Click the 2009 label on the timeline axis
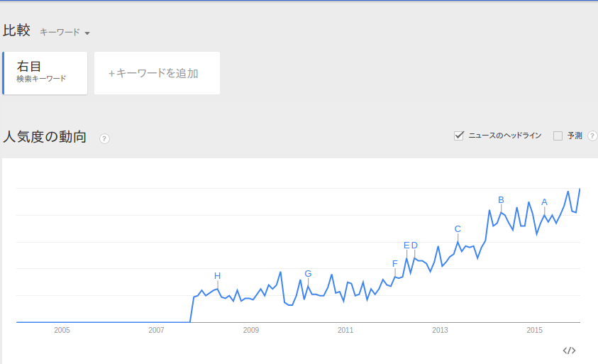Screen dimensions: 598x364 coord(250,331)
